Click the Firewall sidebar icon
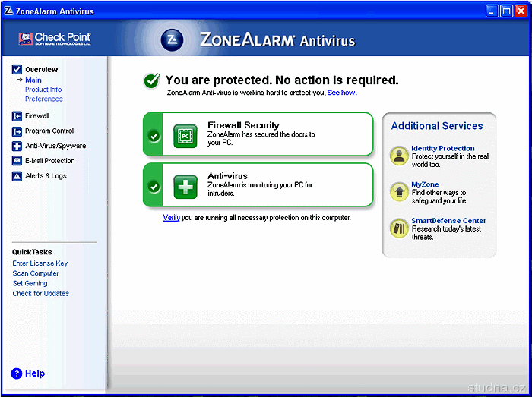 click(17, 116)
